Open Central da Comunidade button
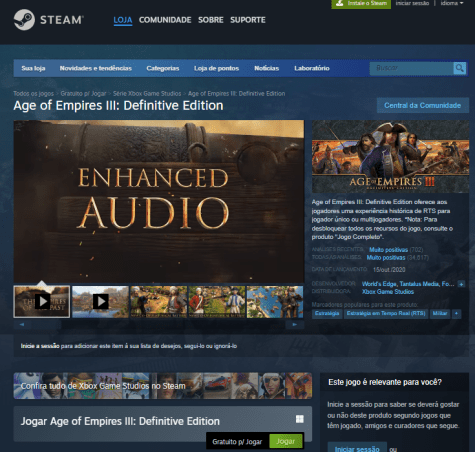This screenshot has height=452, width=475. 423,105
